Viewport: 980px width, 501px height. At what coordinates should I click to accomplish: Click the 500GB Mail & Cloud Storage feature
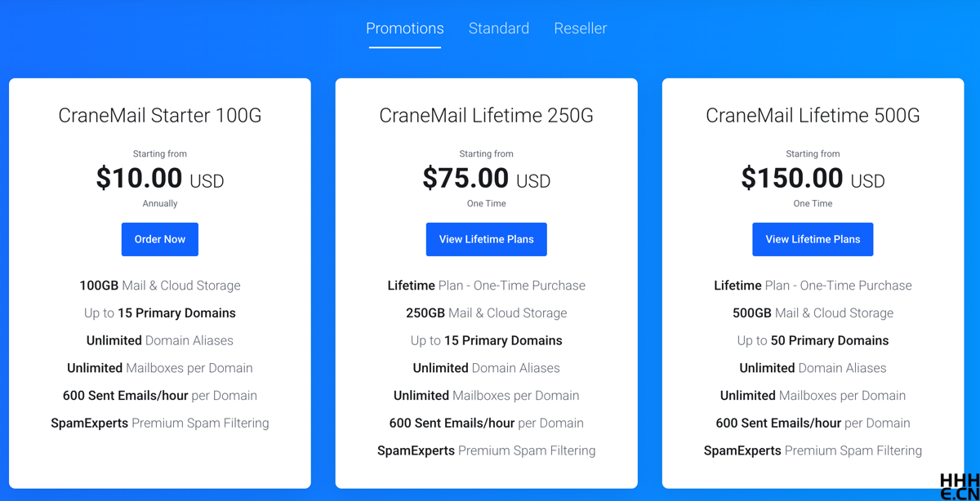coord(813,313)
